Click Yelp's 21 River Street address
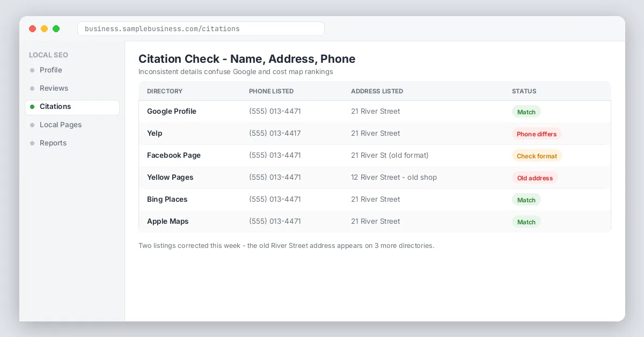 (376, 134)
